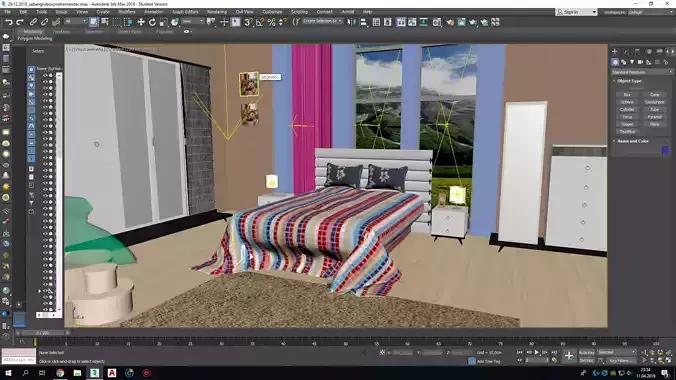Open the Modify command panel tab
676x380 pixels.
tap(626, 51)
